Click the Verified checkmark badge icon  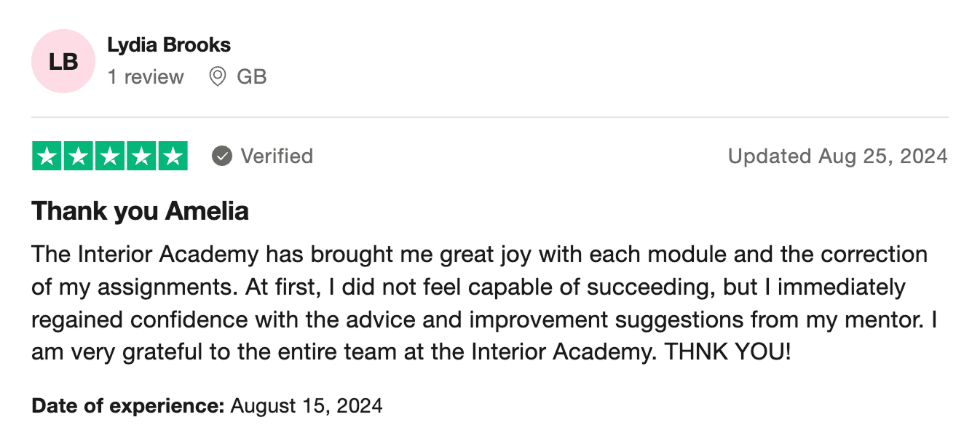222,156
